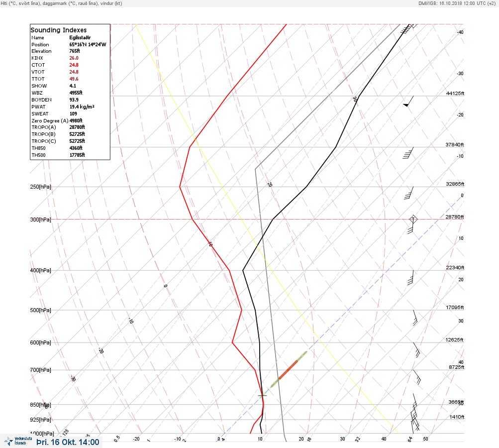Select the wind barb at the 500 hPa level

pyautogui.click(x=415, y=318)
